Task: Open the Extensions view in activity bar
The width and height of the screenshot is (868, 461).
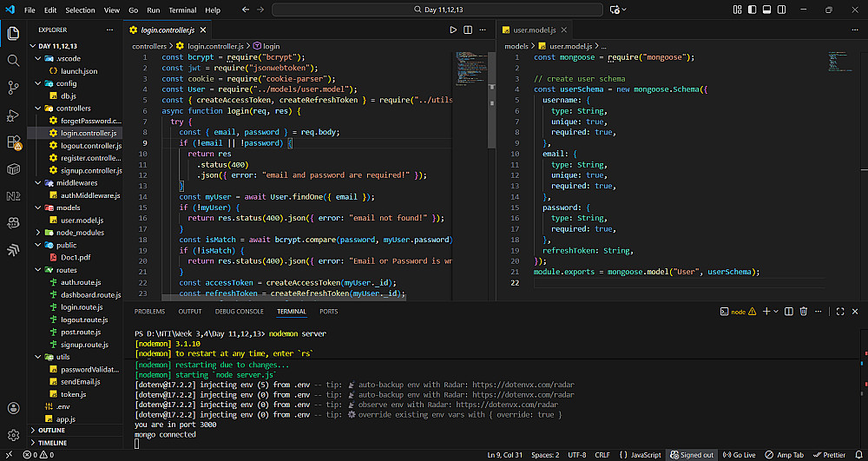Action: point(13,142)
